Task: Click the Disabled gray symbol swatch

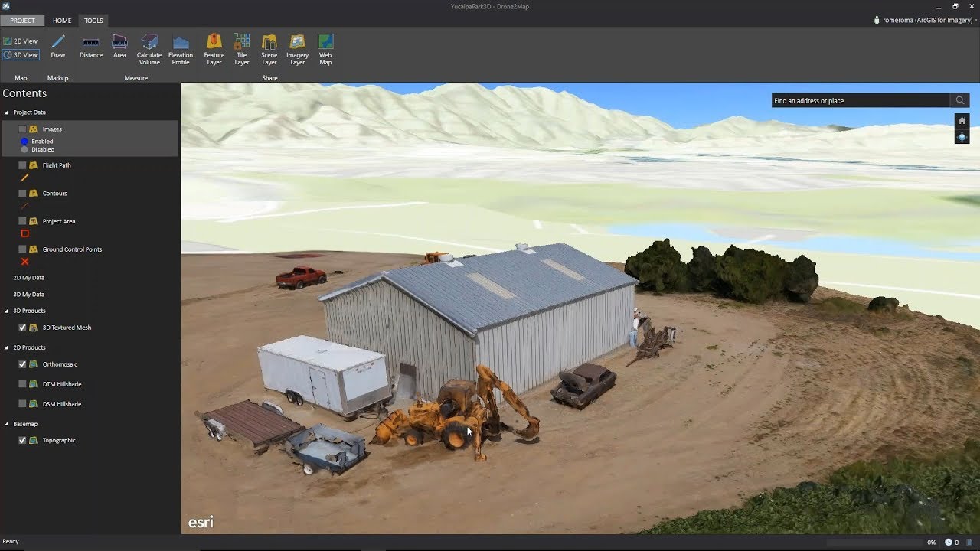Action: click(24, 150)
